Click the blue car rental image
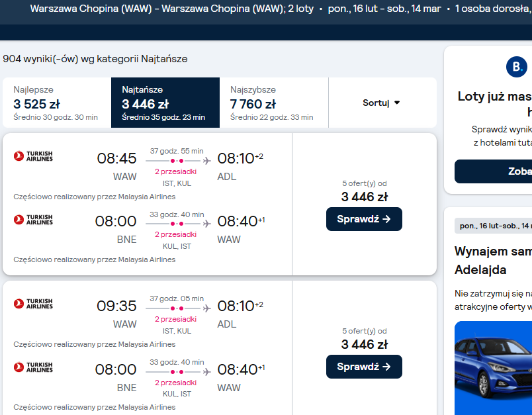The height and width of the screenshot is (415, 532). (x=494, y=368)
